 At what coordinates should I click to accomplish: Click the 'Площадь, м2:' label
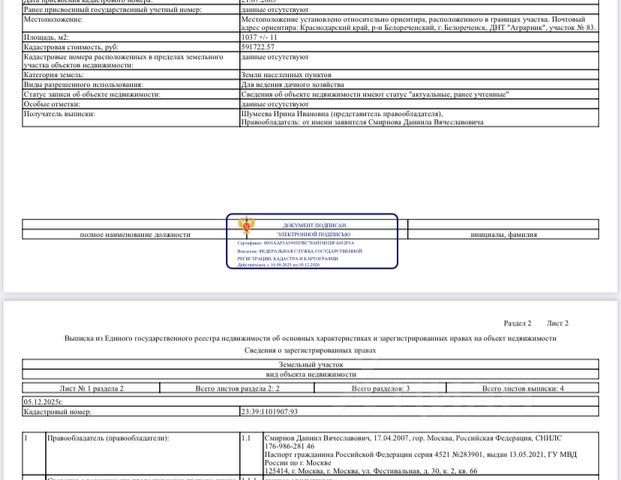pos(46,37)
